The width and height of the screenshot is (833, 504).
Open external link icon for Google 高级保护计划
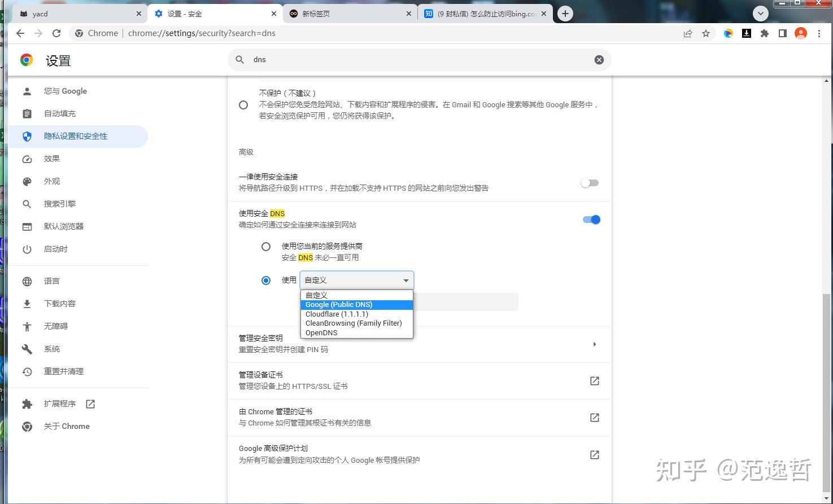tap(595, 455)
